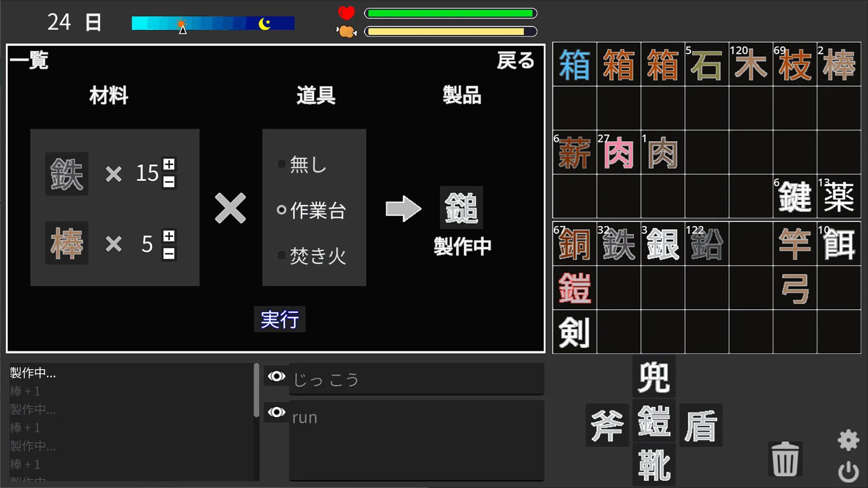Select the 弓 bow inventory item
The width and height of the screenshot is (868, 488).
click(x=794, y=288)
